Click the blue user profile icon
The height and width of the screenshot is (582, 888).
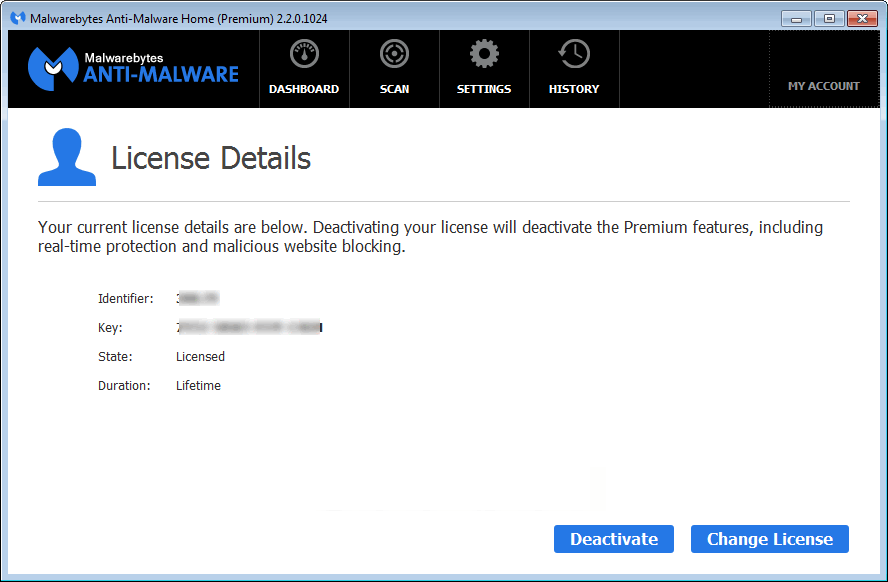point(67,157)
